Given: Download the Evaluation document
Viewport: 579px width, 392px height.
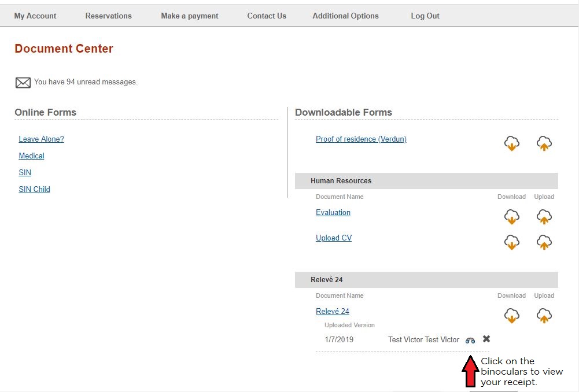Looking at the screenshot, I should click(512, 217).
